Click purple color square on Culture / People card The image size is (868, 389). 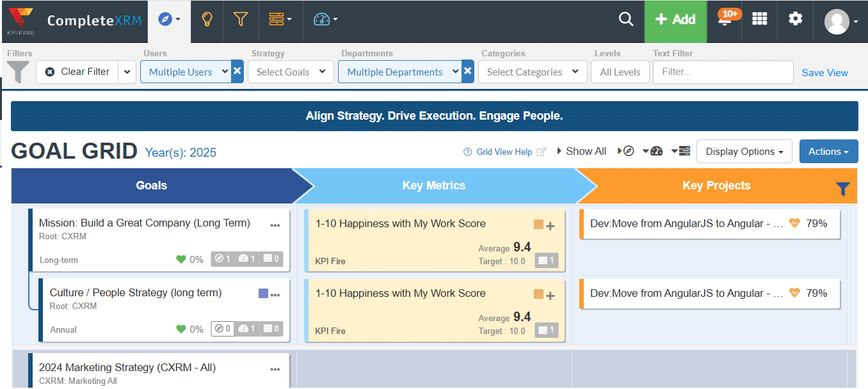tap(263, 294)
